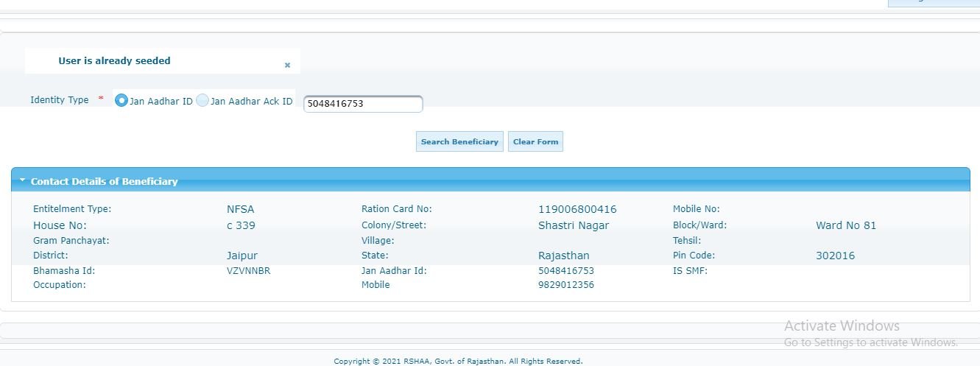Viewport: 980px width, 366px height.
Task: Choose the Jan Aadhar Ack ID option
Action: tap(202, 101)
